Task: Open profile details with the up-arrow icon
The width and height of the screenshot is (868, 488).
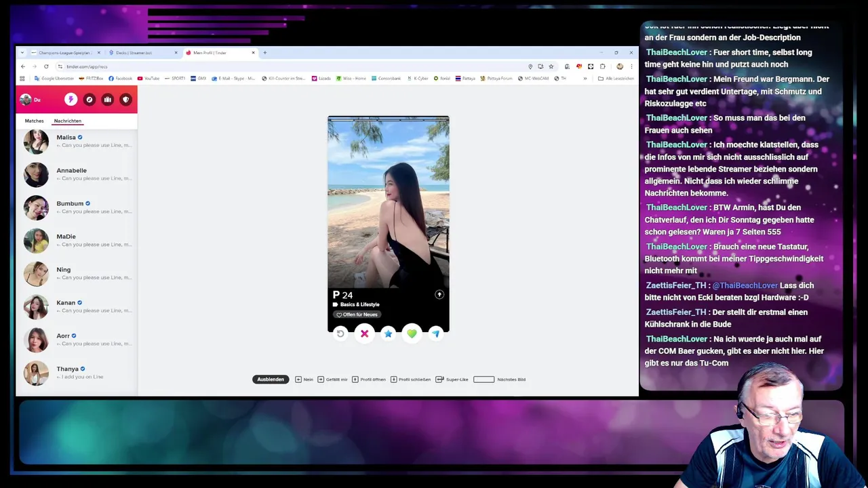Action: pyautogui.click(x=439, y=294)
